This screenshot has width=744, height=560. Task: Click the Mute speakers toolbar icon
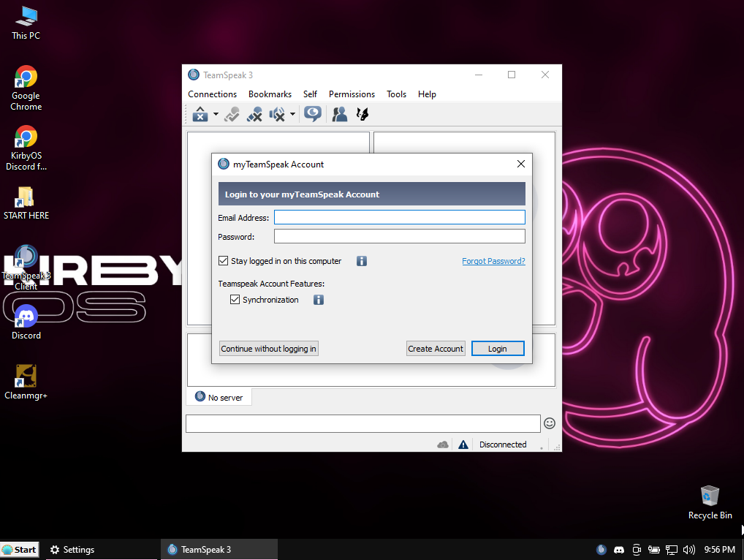(277, 114)
